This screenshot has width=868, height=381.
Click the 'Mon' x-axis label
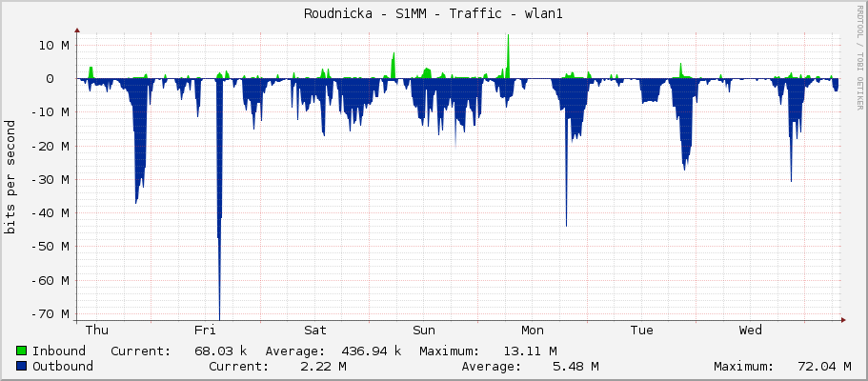pos(532,331)
